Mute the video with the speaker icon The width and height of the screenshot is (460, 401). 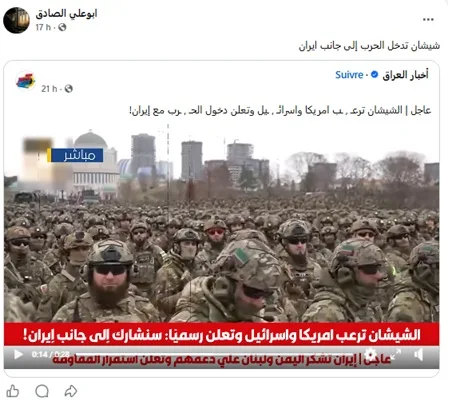tap(419, 354)
